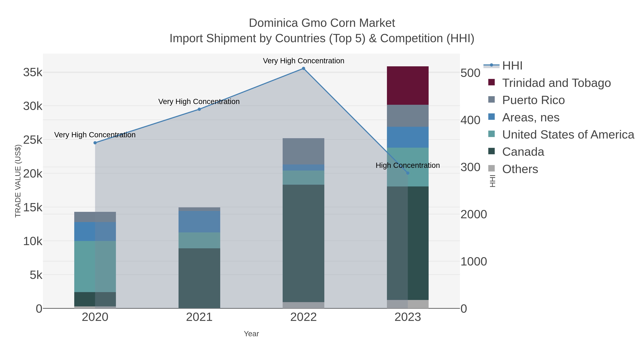
Task: Click the 2022 HHI data point
Action: (304, 68)
